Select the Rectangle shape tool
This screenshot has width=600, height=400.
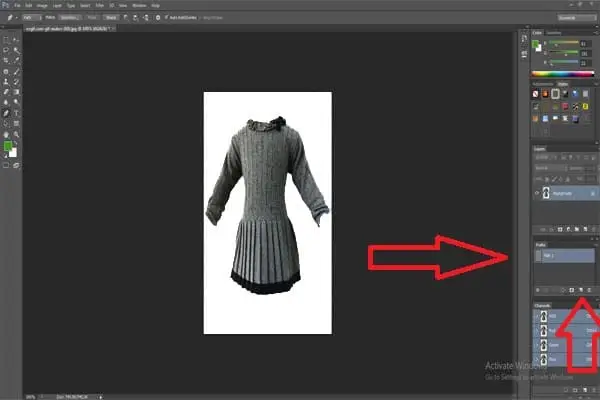[x=16, y=124]
